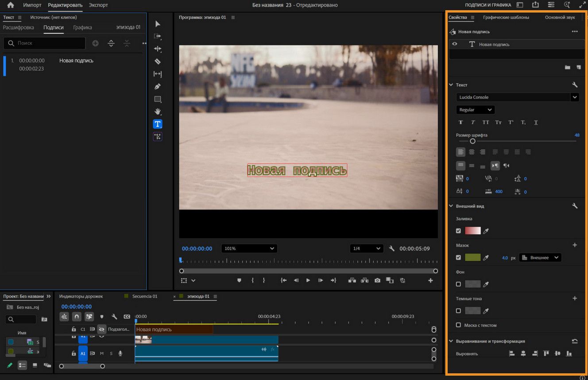
Task: Toggle faux bold text formatting
Action: (x=460, y=122)
